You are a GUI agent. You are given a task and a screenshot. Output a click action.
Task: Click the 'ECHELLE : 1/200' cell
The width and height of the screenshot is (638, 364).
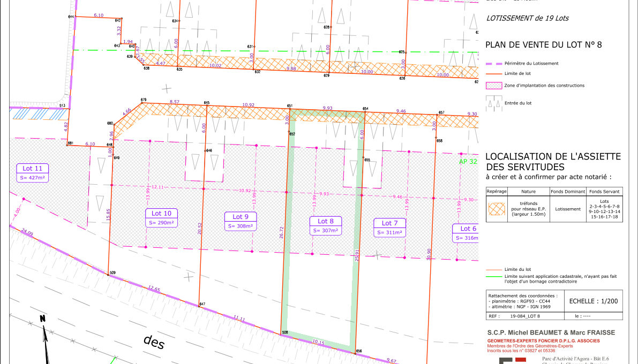[593, 301]
